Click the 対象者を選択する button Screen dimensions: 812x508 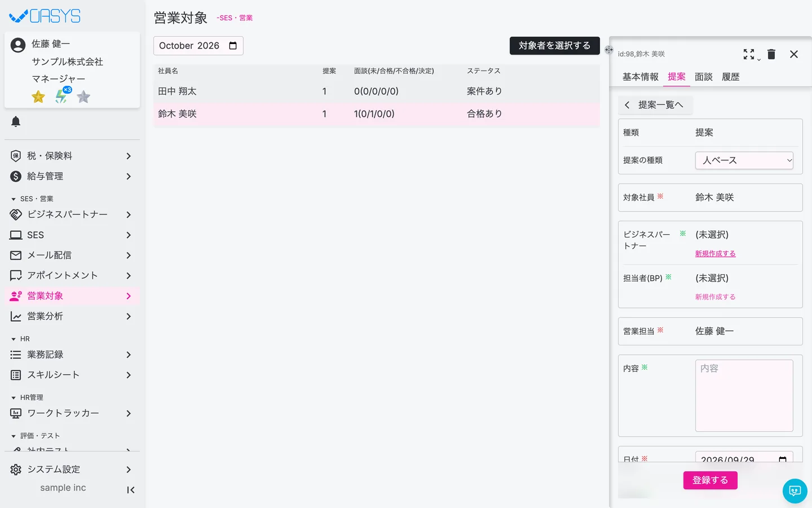(x=555, y=46)
